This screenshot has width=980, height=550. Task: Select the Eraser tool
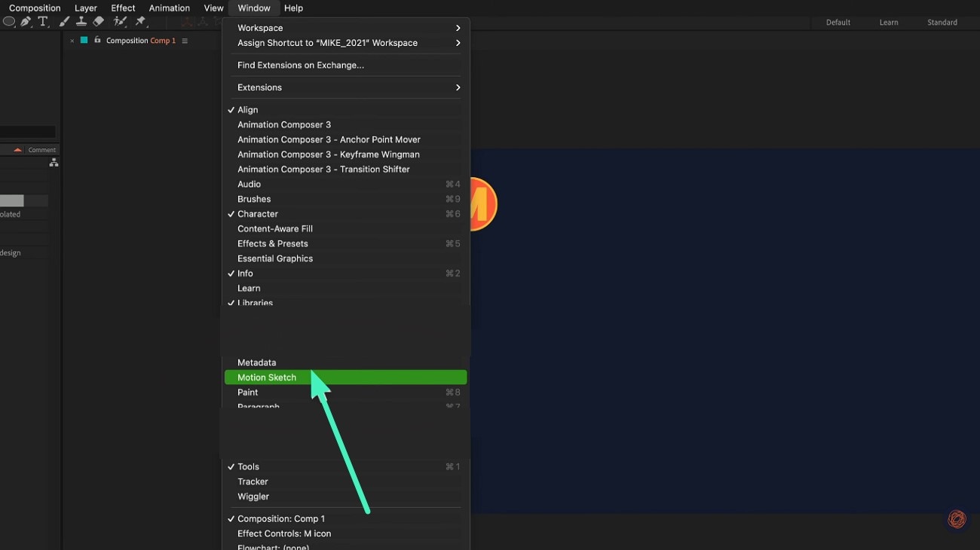point(98,21)
